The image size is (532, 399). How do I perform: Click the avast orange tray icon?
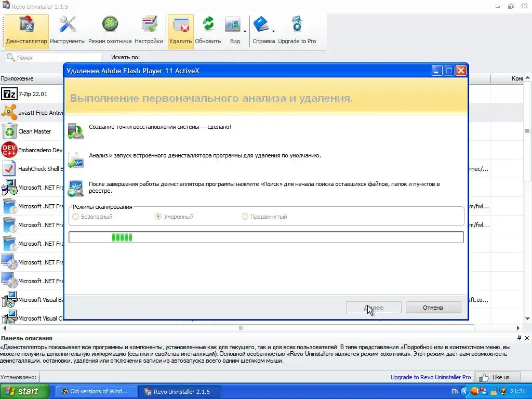coord(474,391)
